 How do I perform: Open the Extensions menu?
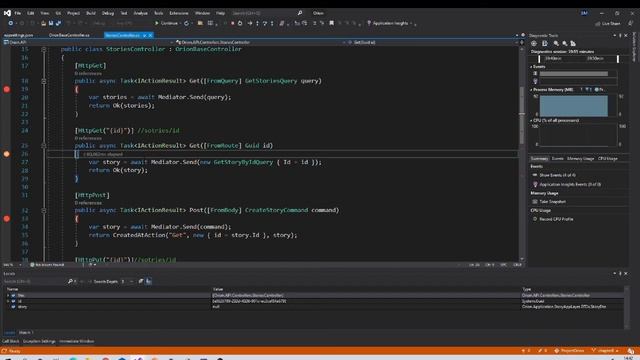click(x=179, y=13)
